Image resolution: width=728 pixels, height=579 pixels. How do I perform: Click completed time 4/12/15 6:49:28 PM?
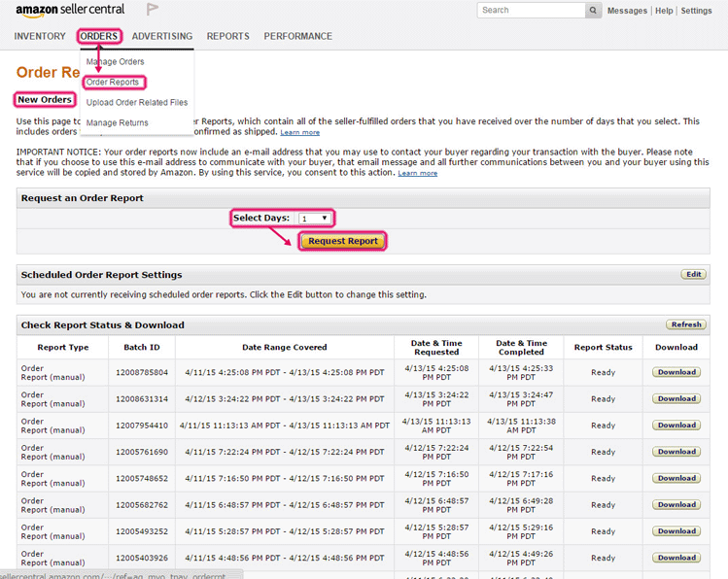(521, 505)
